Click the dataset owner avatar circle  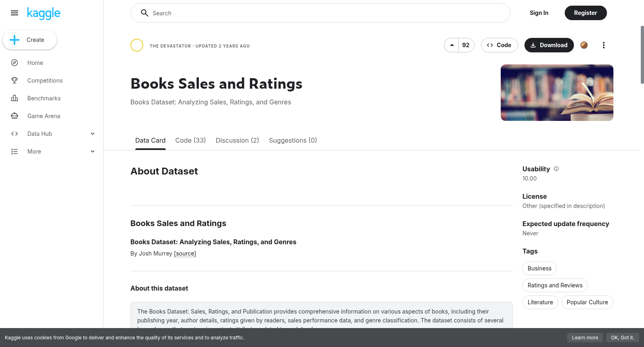click(137, 45)
